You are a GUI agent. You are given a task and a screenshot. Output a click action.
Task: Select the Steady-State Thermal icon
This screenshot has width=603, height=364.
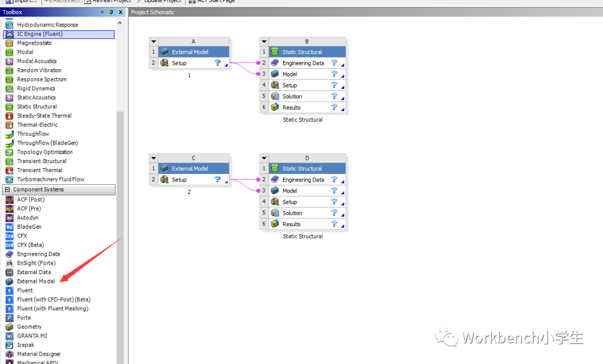[9, 116]
